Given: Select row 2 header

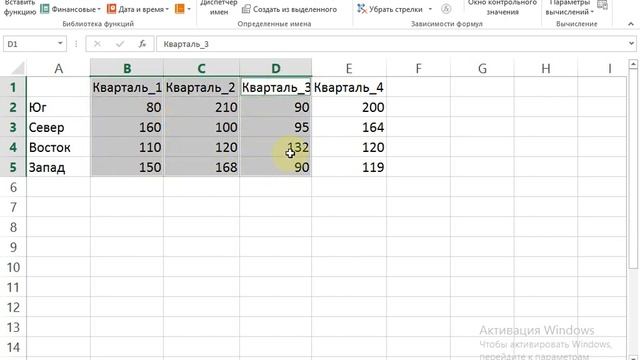Looking at the screenshot, I should pyautogui.click(x=13, y=107).
